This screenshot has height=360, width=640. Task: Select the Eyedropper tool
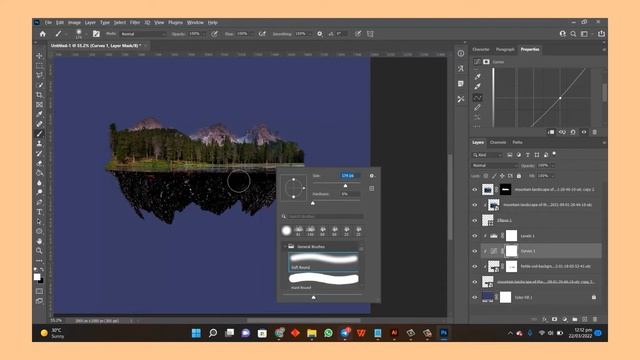(x=40, y=114)
